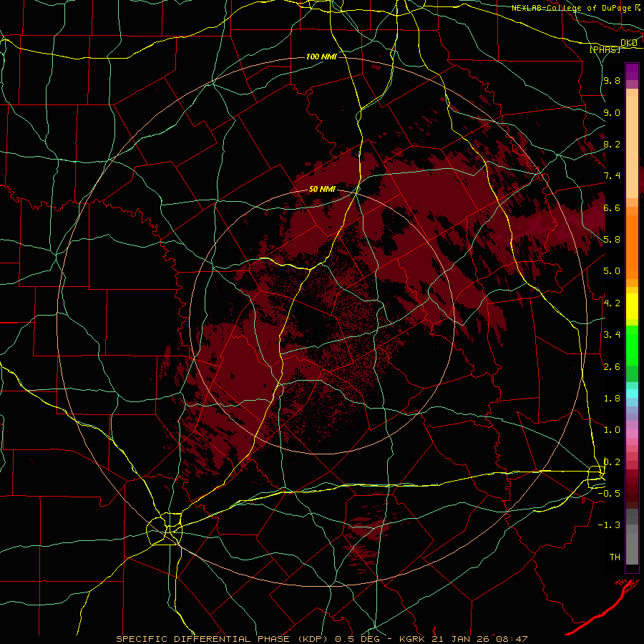The width and height of the screenshot is (644, 644).
Task: Click the 6.6 scale label
Action: coord(612,208)
